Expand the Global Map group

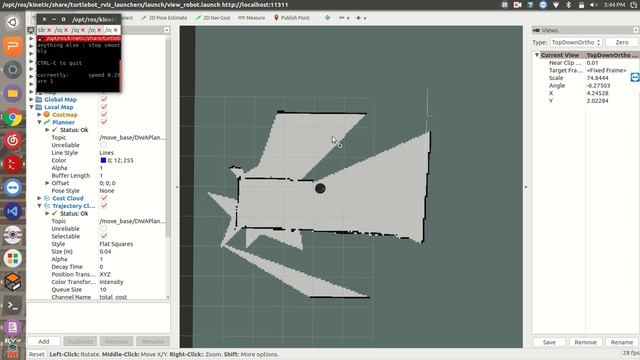(x=31, y=100)
